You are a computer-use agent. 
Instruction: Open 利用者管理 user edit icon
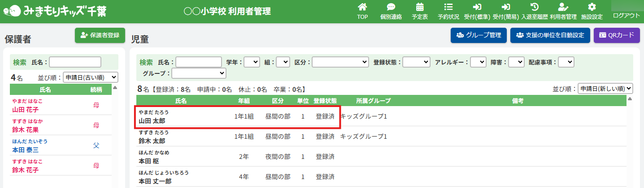pyautogui.click(x=563, y=8)
